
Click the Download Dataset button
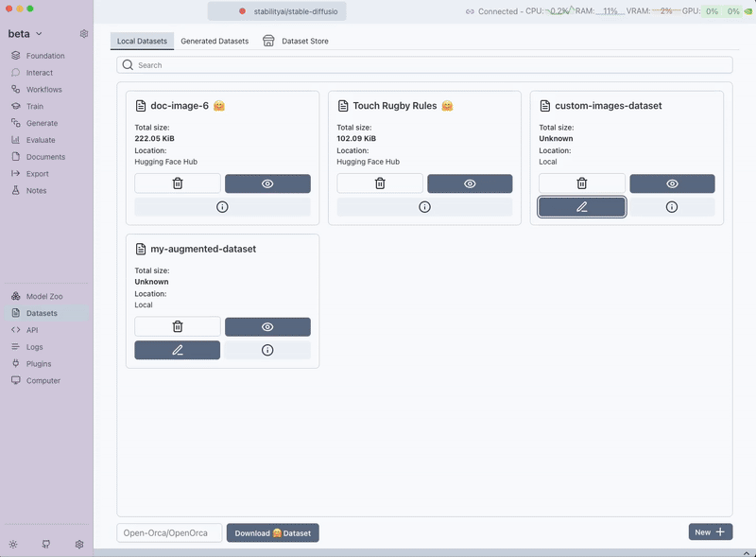click(272, 532)
